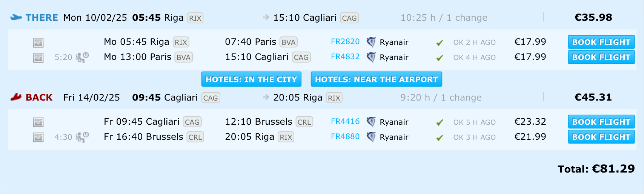644x194 pixels.
Task: Open flight number FR4416 link
Action: [x=345, y=122]
